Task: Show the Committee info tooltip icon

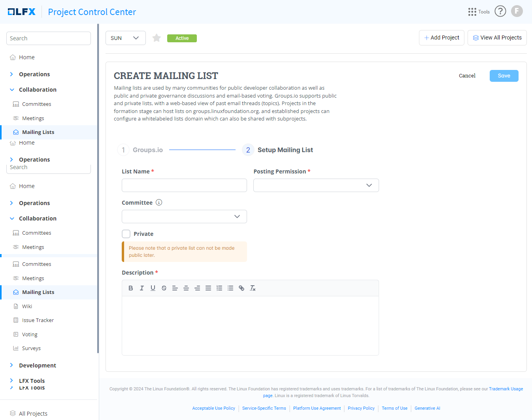Action: (x=159, y=203)
